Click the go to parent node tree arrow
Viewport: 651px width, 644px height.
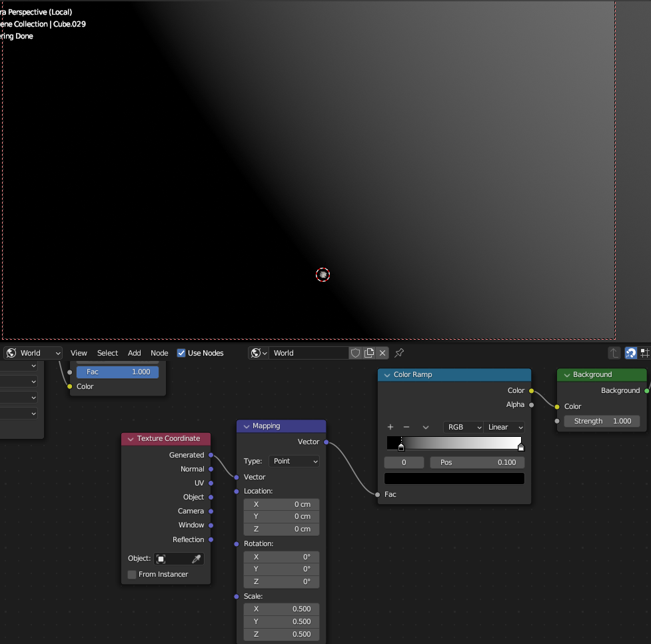(x=614, y=353)
